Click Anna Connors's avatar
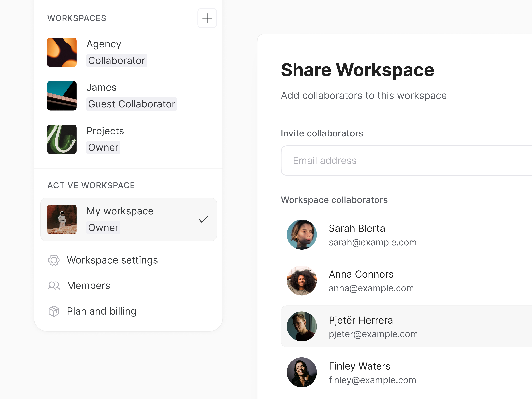Image resolution: width=532 pixels, height=399 pixels. tap(301, 280)
